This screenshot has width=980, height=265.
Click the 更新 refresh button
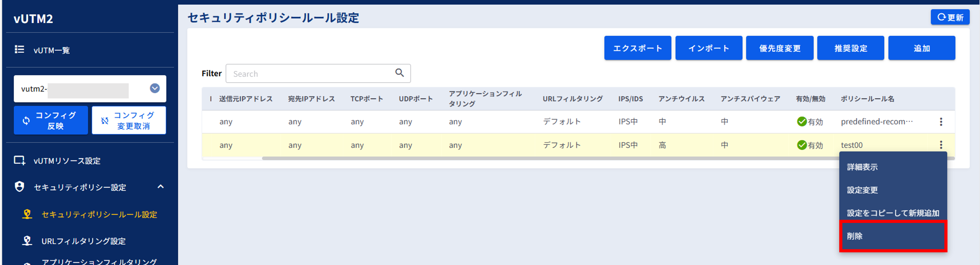click(x=949, y=17)
